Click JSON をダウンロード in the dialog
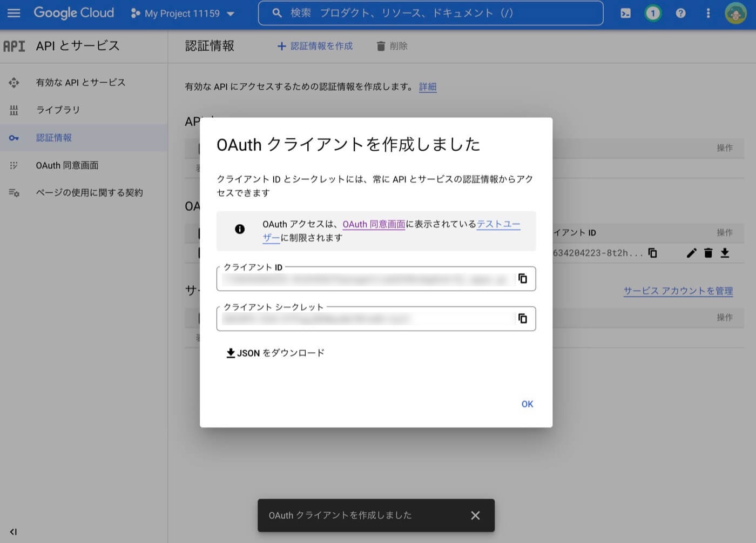The height and width of the screenshot is (543, 756). pyautogui.click(x=275, y=353)
